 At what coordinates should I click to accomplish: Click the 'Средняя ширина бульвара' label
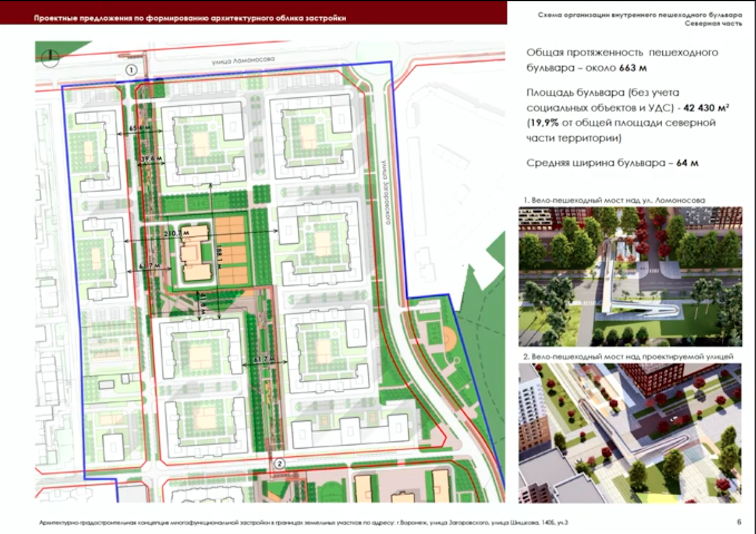tap(596, 163)
